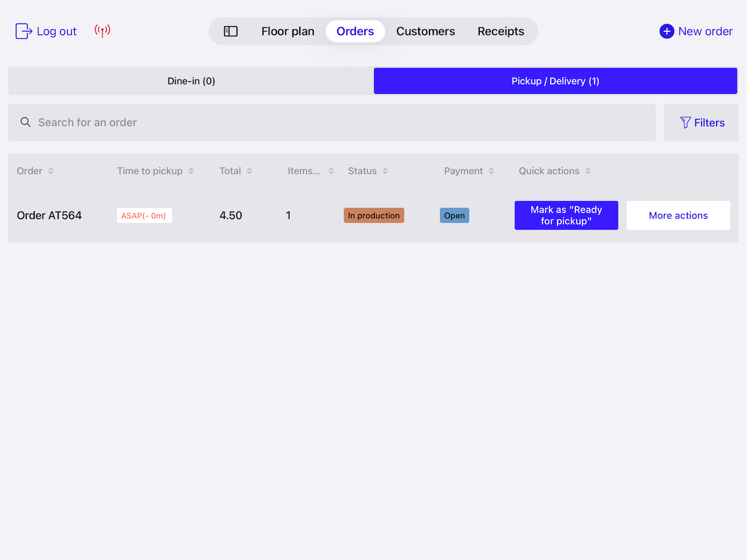Click the Log out text link
747x560 pixels.
click(57, 31)
